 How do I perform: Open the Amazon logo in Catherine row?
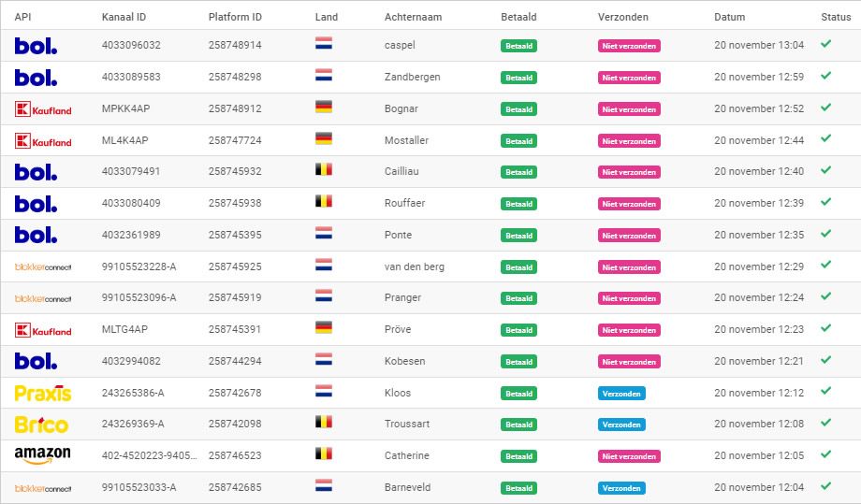[x=42, y=455]
